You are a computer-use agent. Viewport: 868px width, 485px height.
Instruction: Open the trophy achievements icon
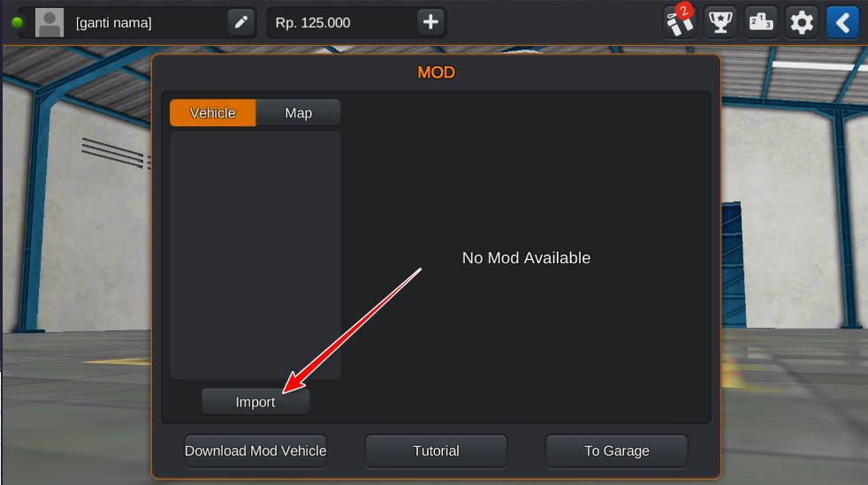[720, 23]
